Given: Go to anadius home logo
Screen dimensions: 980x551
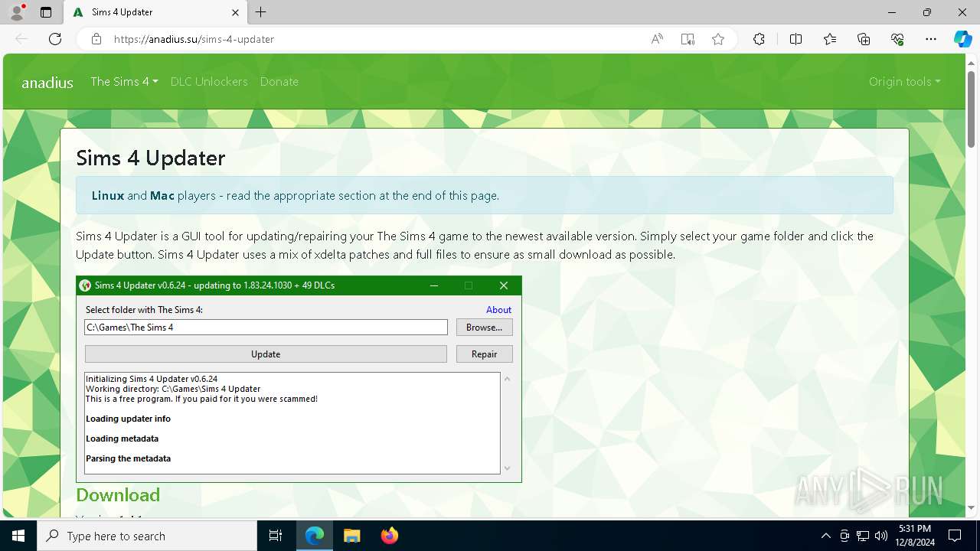Looking at the screenshot, I should [x=47, y=83].
